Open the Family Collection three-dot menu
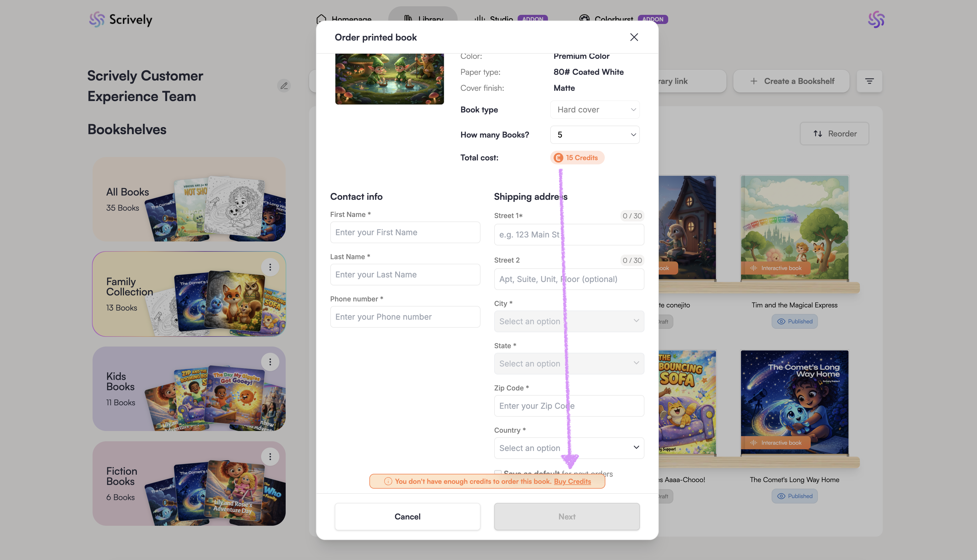This screenshot has width=977, height=560. click(270, 267)
